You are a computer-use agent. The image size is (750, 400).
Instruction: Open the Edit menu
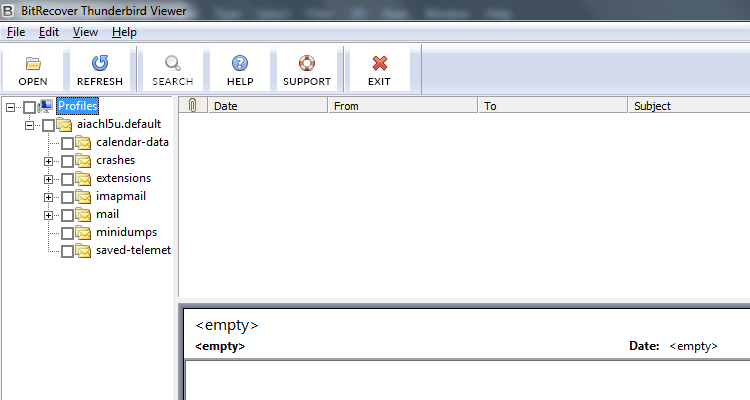(x=49, y=32)
